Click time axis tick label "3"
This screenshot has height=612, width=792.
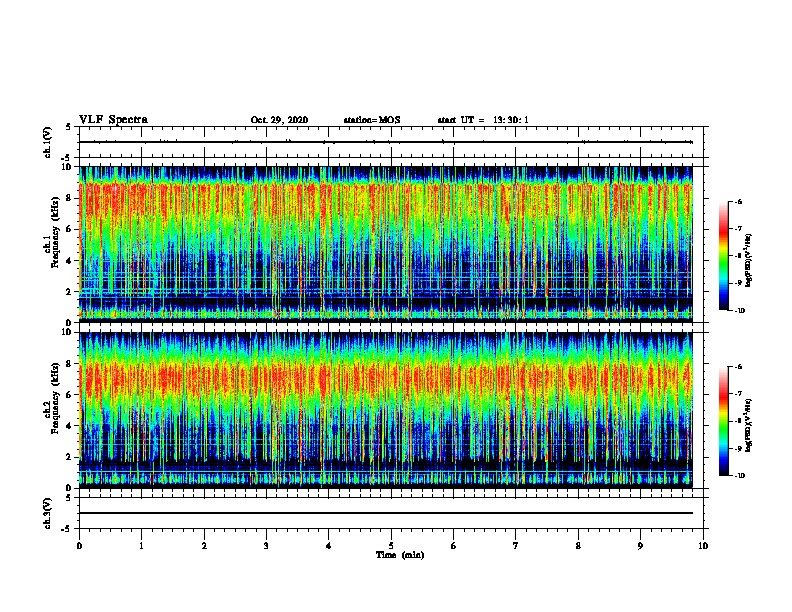pos(266,546)
